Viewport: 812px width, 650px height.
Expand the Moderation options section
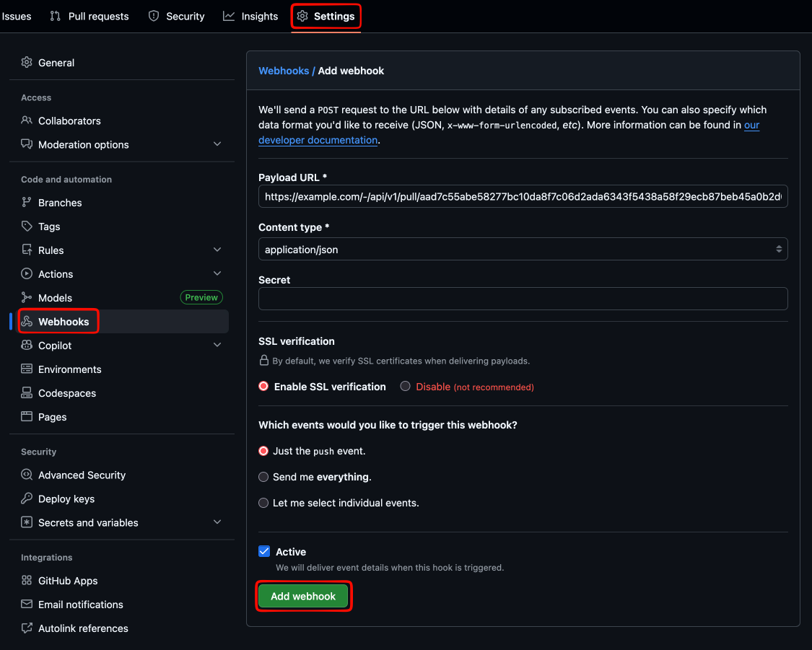(217, 144)
